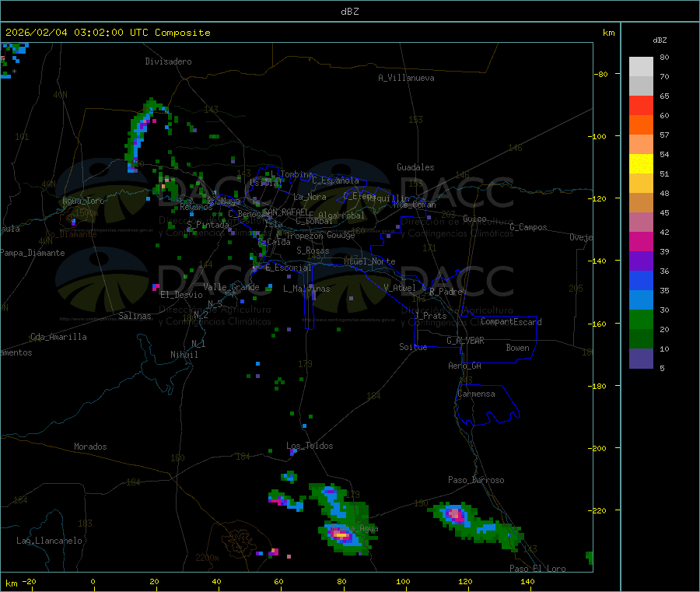This screenshot has width=700, height=592.
Task: Click the Lag.Llancanelo label
Action: (49, 541)
